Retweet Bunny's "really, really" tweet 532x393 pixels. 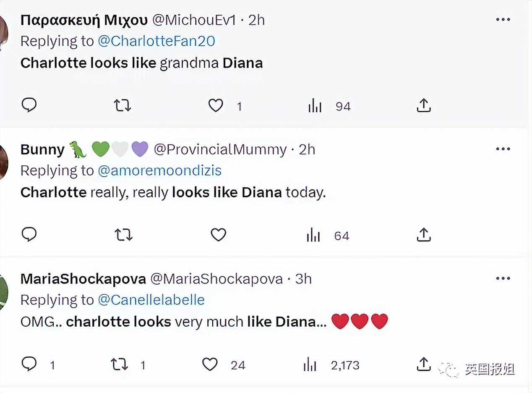(123, 235)
